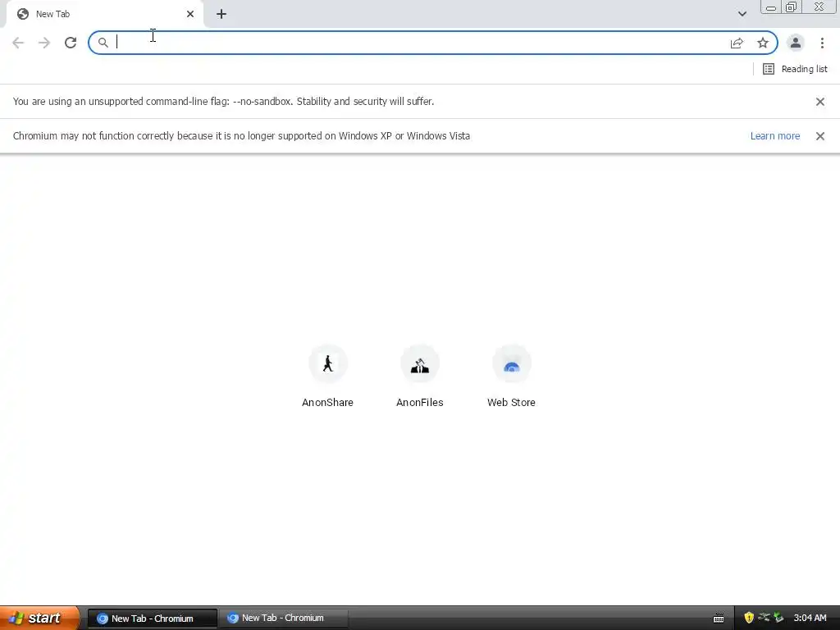The image size is (840, 630).
Task: Click the on-screen keyboard tray icon
Action: [x=719, y=619]
